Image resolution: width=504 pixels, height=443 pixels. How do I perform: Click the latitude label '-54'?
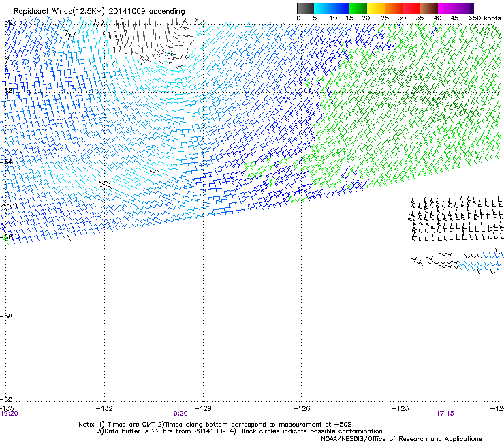(x=6, y=162)
